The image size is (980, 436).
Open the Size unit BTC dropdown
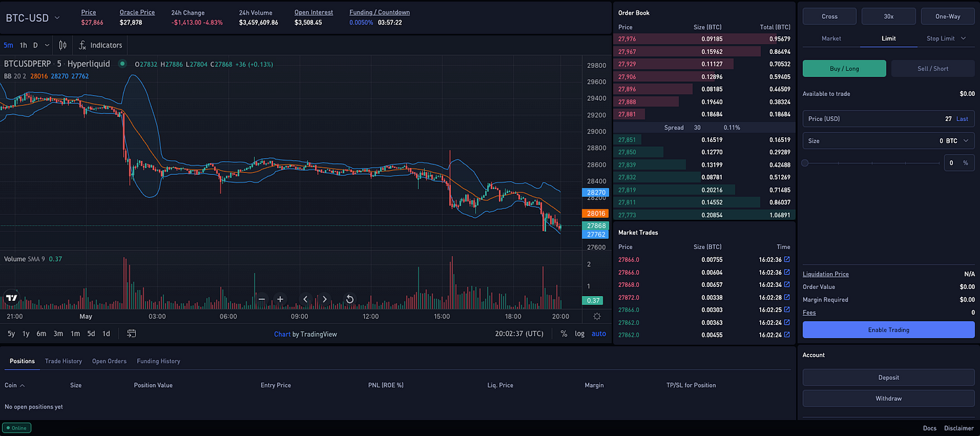click(958, 141)
